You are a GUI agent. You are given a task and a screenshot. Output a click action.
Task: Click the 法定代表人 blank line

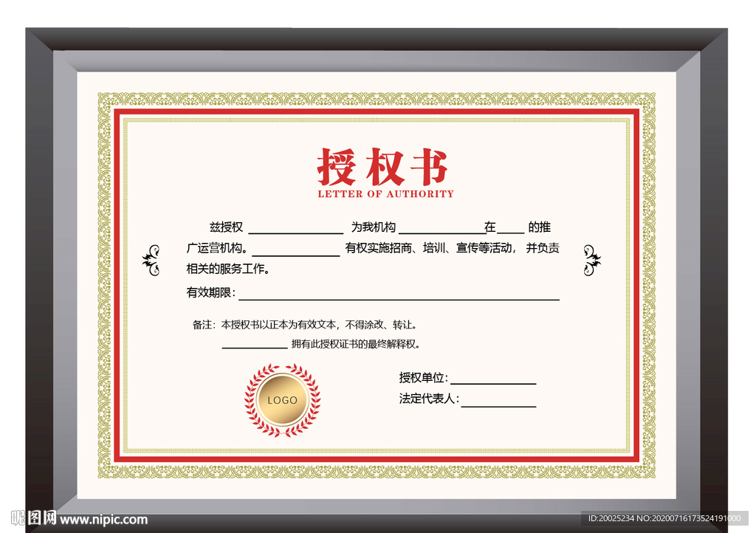[499, 406]
